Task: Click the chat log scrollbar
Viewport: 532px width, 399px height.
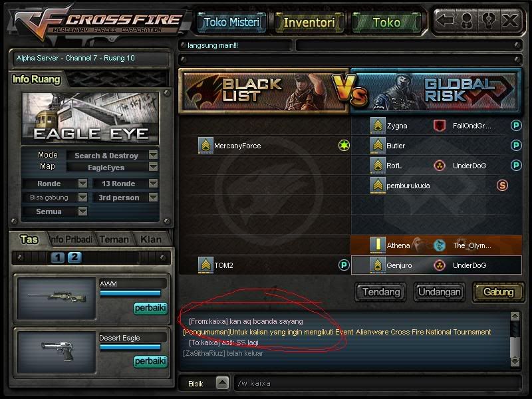Action: click(x=515, y=339)
